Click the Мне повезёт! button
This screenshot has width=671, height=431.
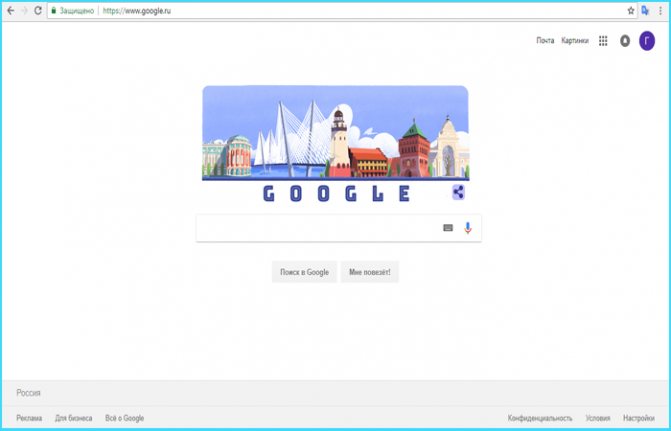pos(370,272)
